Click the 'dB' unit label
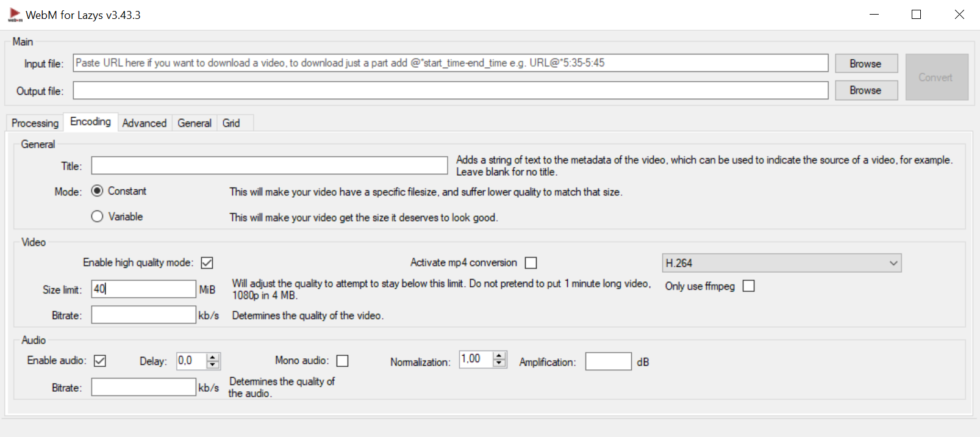Image resolution: width=980 pixels, height=437 pixels. [x=643, y=362]
